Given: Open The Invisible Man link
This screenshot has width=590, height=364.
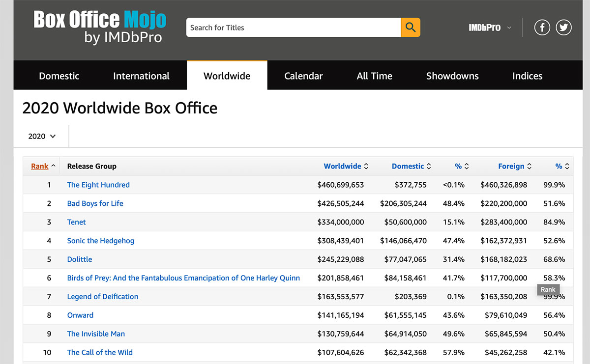Looking at the screenshot, I should coord(96,334).
